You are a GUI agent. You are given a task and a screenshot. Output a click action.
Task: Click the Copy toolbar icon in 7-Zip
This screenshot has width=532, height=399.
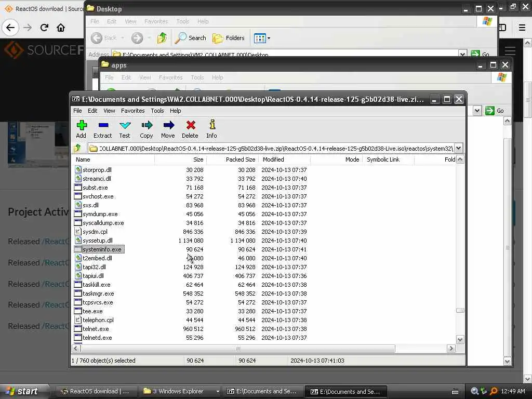pyautogui.click(x=146, y=129)
